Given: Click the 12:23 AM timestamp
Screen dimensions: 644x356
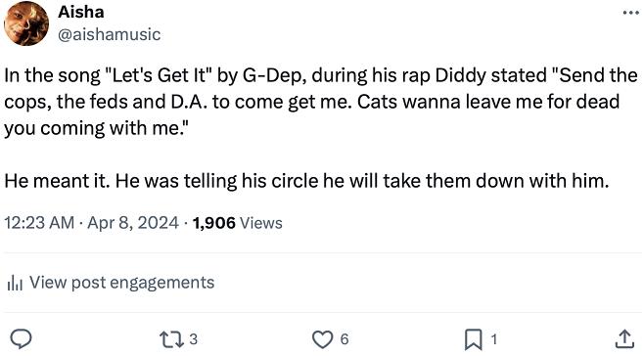Looking at the screenshot, I should (39, 223).
